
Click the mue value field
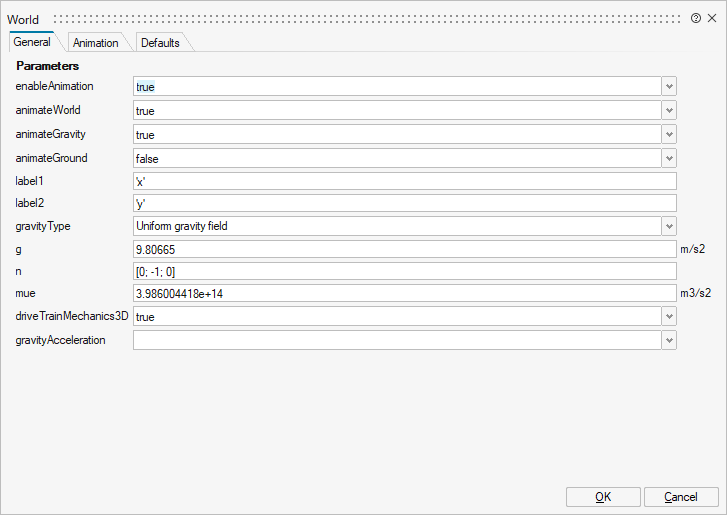click(405, 293)
